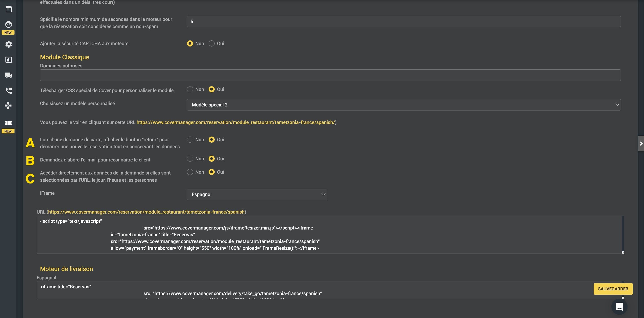Open the settings gear in sidebar
This screenshot has width=644, height=318.
(9, 44)
